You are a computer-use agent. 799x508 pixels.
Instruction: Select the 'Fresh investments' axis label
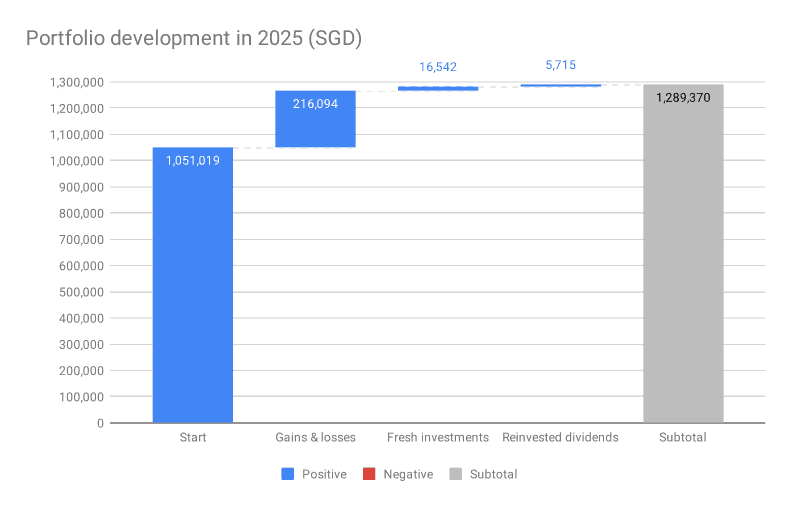coord(438,437)
